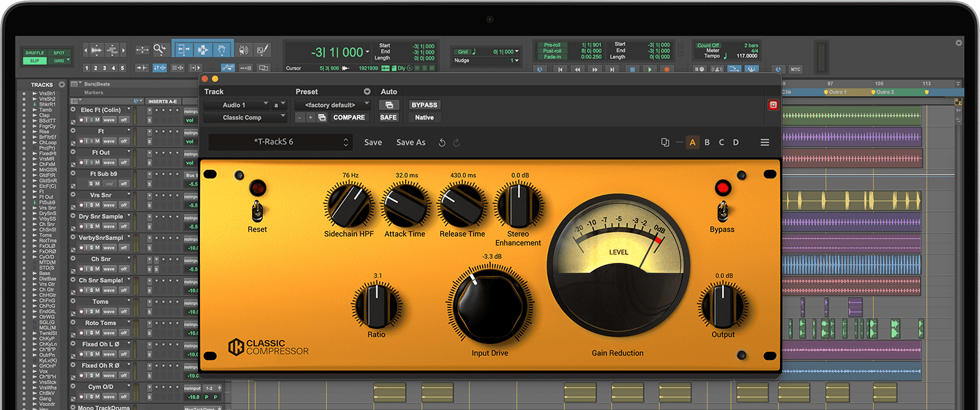Flip the Bypass toggle switch on compressor

[722, 211]
